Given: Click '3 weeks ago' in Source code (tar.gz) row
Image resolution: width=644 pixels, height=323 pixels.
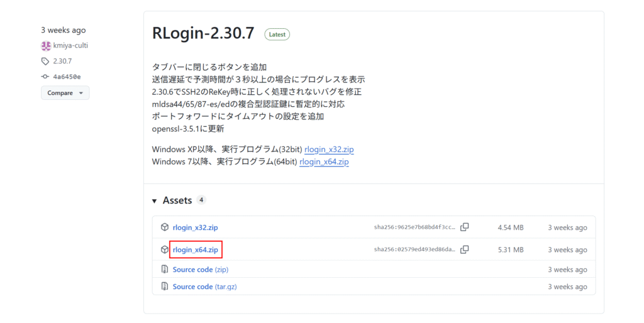Looking at the screenshot, I should [x=567, y=287].
